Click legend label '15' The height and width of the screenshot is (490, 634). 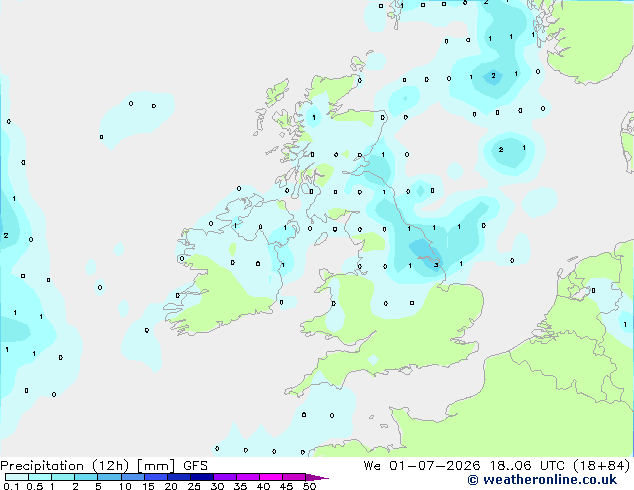(148, 486)
